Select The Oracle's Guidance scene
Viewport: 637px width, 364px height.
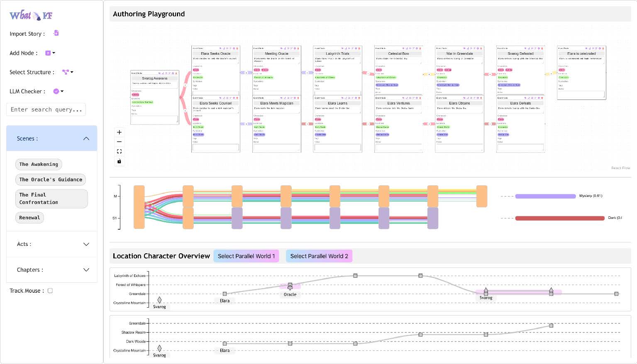pos(51,180)
